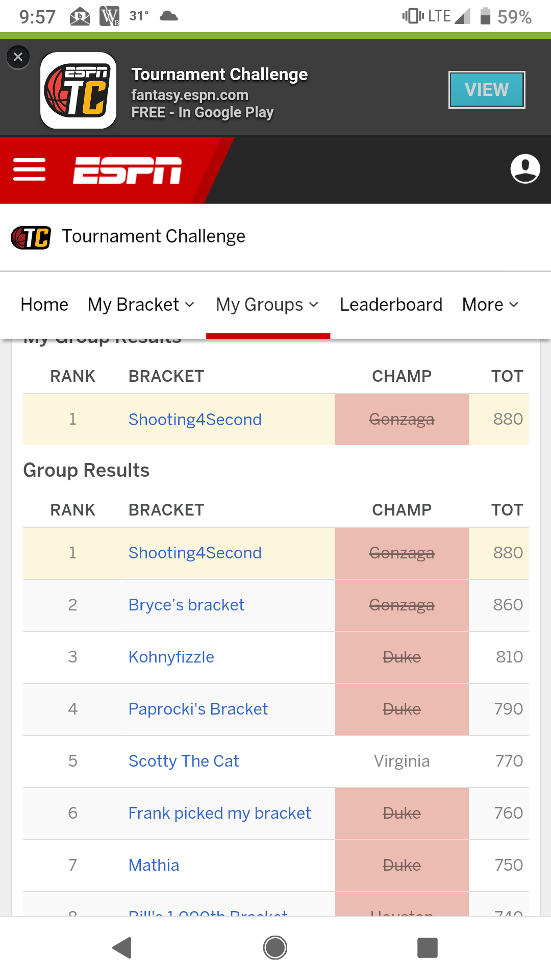Image resolution: width=551 pixels, height=980 pixels.
Task: View Scotty The Cat bracket
Action: (184, 761)
